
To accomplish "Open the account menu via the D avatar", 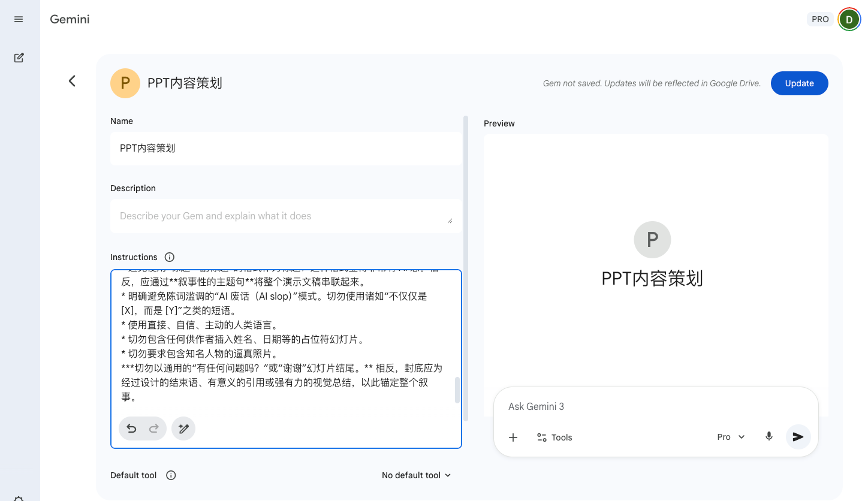I will pos(849,19).
